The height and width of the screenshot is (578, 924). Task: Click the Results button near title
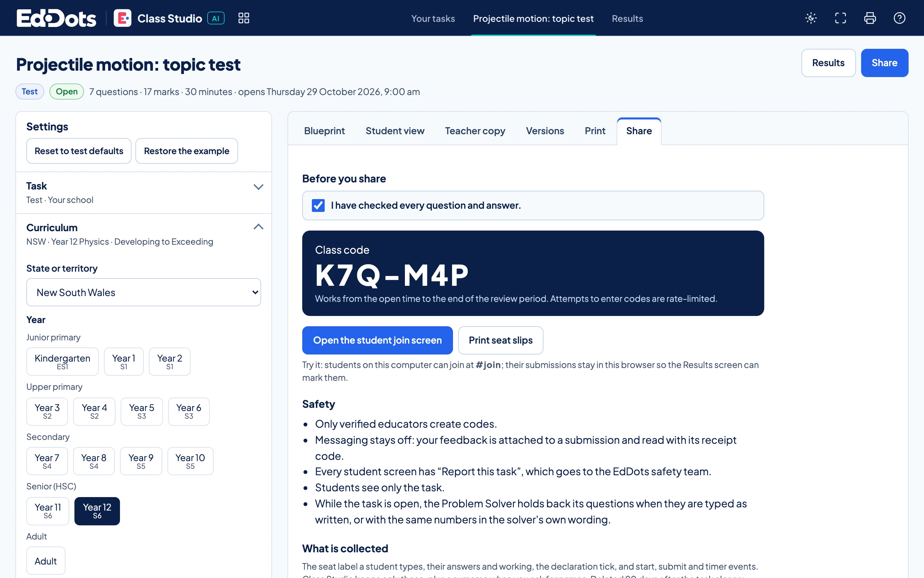coord(828,63)
